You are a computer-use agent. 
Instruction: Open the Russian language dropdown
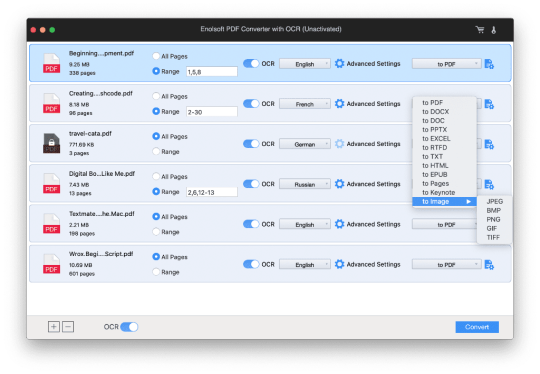click(x=305, y=184)
